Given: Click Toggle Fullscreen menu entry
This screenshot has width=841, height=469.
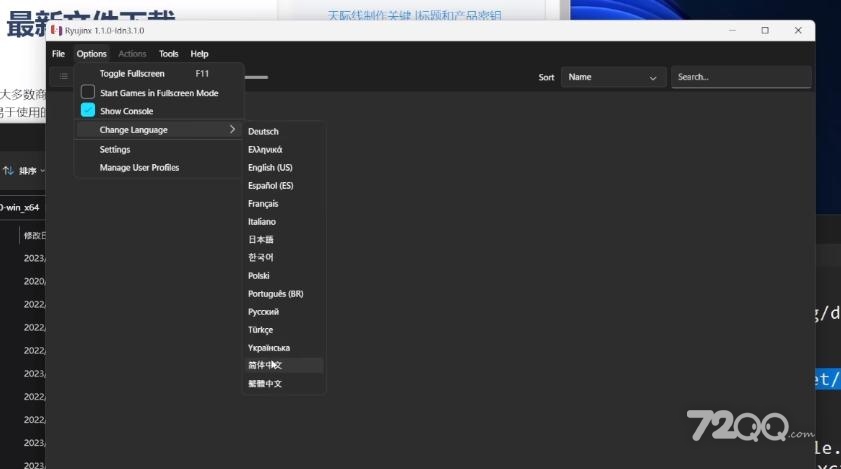Looking at the screenshot, I should pos(159,74).
